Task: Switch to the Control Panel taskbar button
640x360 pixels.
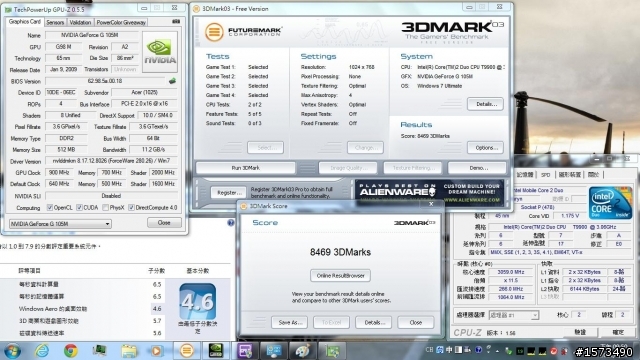Action: [274, 351]
